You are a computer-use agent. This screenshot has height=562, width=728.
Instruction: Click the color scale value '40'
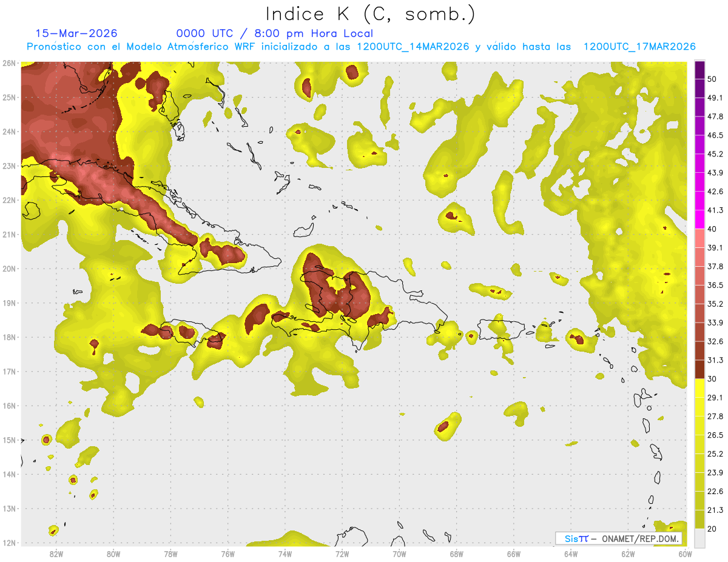(712, 229)
